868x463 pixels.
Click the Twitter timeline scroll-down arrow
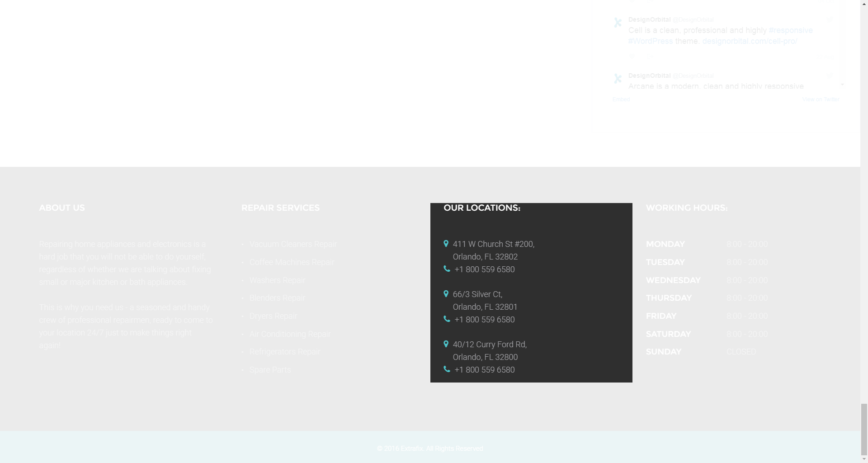[x=842, y=85]
